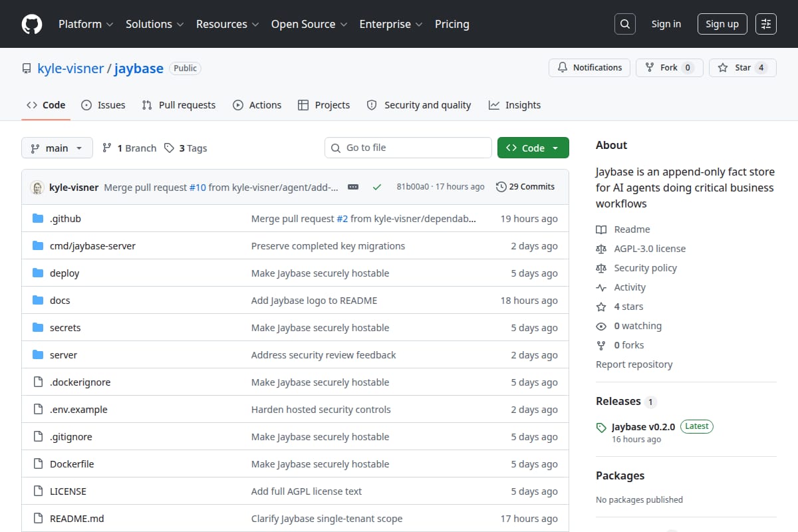Viewport: 798px width, 532px height.
Task: Open pull request #10 link in commit
Action: (x=198, y=188)
